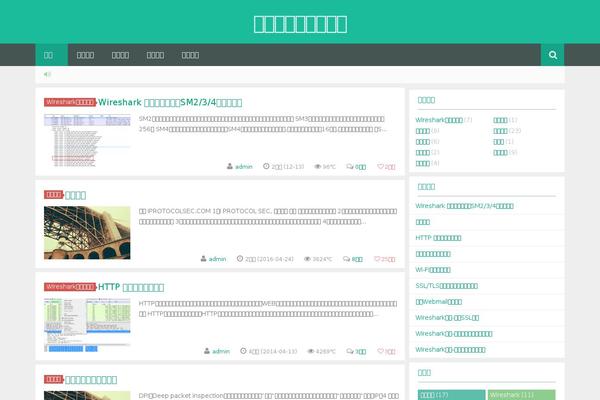This screenshot has width=600, height=400.
Task: Open thumbnail of the DPI post
Action: coord(87,395)
